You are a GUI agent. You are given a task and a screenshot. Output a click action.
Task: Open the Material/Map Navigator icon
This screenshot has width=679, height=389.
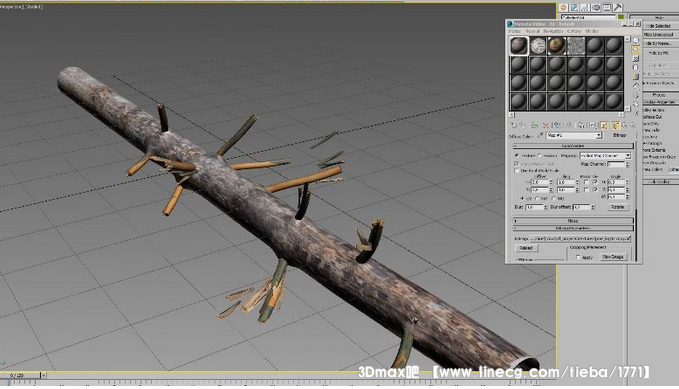pos(636,113)
